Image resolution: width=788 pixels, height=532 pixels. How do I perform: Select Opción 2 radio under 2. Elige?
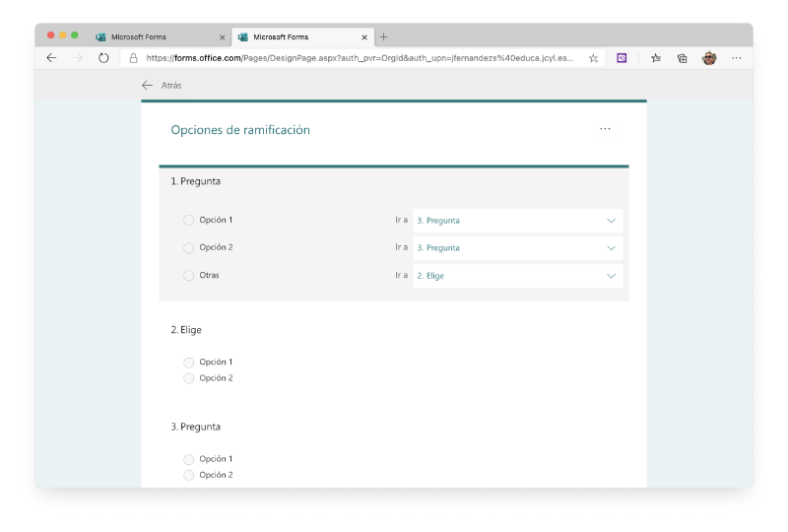click(188, 378)
